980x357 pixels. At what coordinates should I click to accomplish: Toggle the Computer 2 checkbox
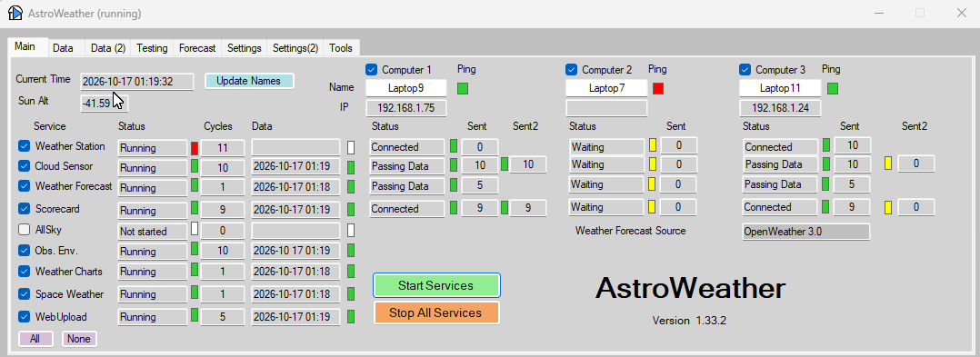point(571,69)
